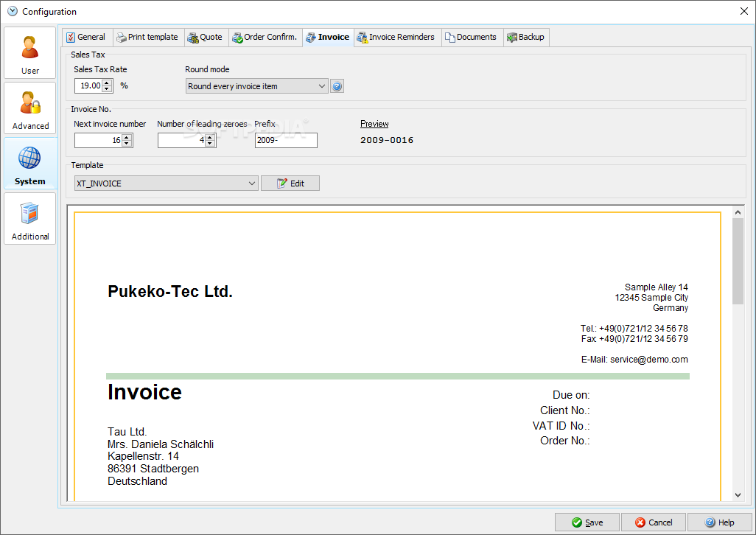Click the Sample Alley 14 address line
Image resolution: width=756 pixels, height=535 pixels.
pos(657,287)
